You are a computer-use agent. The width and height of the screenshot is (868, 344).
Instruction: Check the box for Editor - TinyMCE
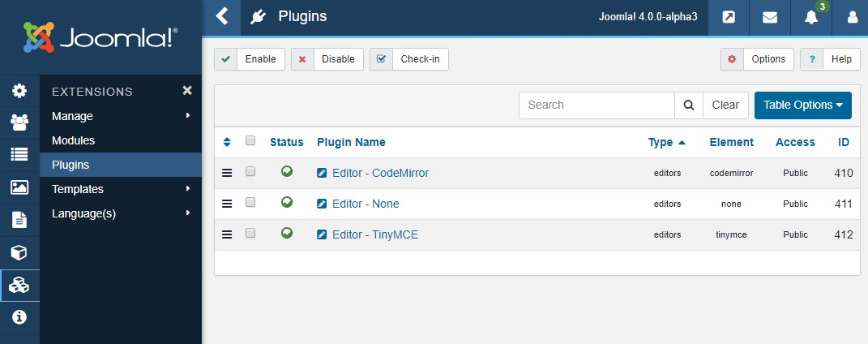[250, 233]
